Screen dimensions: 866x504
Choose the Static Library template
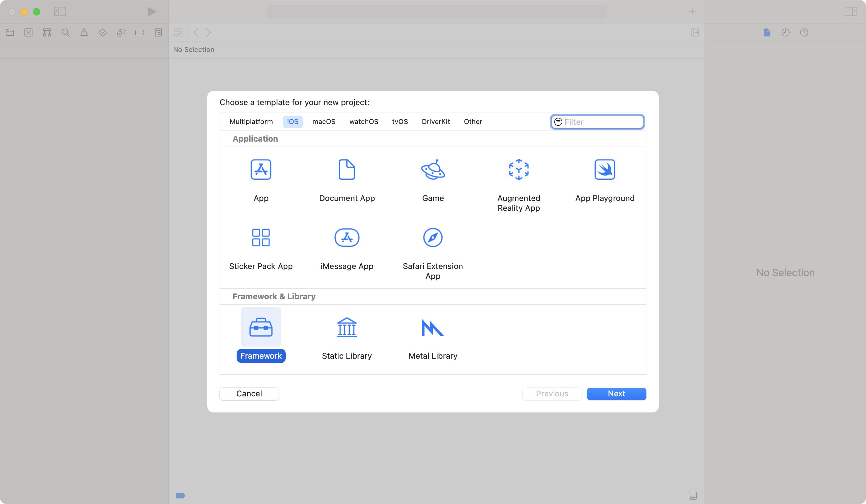pos(347,327)
